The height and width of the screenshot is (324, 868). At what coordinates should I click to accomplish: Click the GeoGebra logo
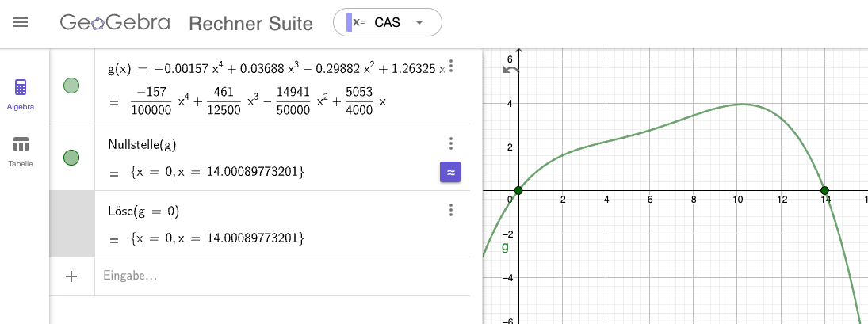pos(115,23)
